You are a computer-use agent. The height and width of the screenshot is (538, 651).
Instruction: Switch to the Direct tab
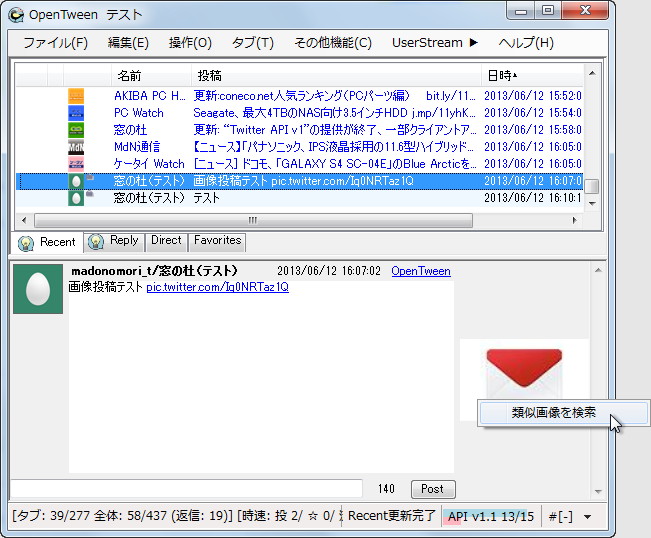pos(166,241)
